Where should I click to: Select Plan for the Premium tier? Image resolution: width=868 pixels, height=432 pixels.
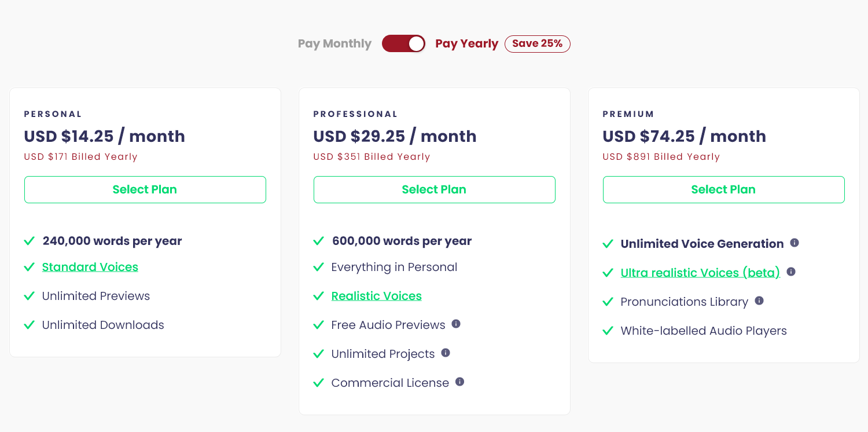[724, 189]
